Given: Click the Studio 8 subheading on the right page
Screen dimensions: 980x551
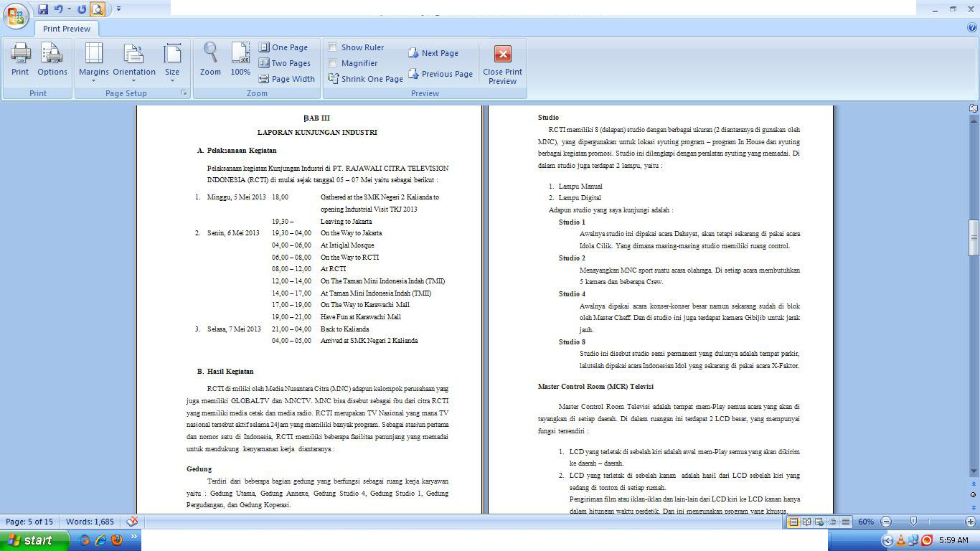Looking at the screenshot, I should [x=572, y=342].
